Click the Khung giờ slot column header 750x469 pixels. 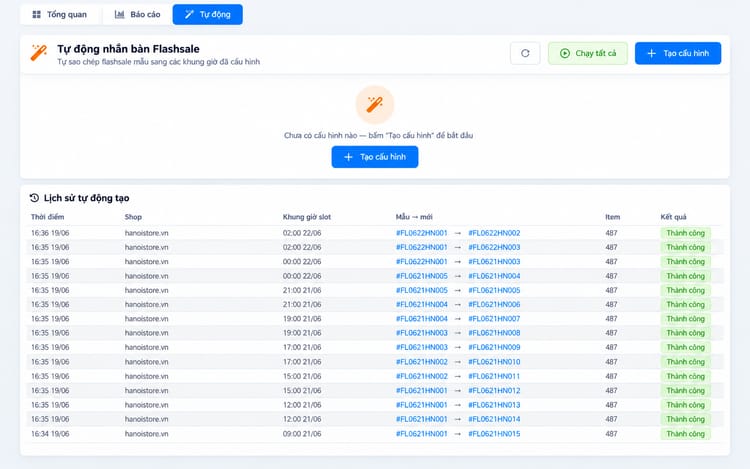(x=307, y=217)
